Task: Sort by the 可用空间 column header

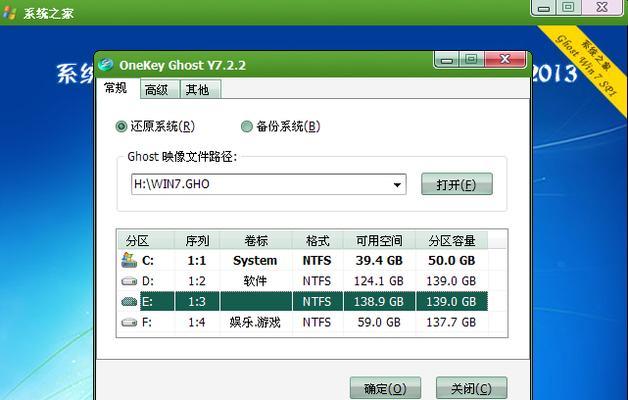Action: click(x=379, y=240)
